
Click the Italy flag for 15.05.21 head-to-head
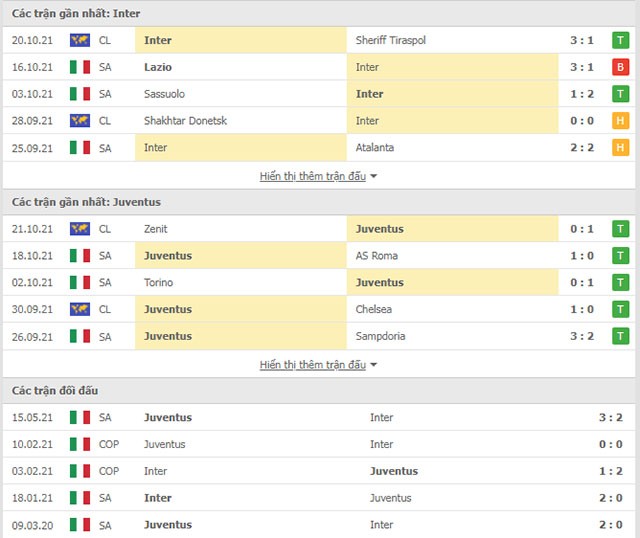pyautogui.click(x=79, y=418)
